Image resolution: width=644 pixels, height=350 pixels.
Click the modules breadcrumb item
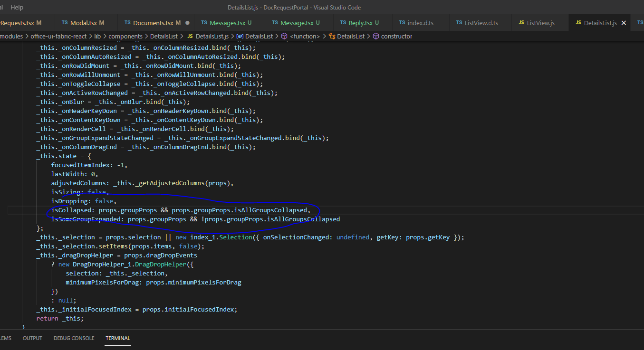point(12,36)
